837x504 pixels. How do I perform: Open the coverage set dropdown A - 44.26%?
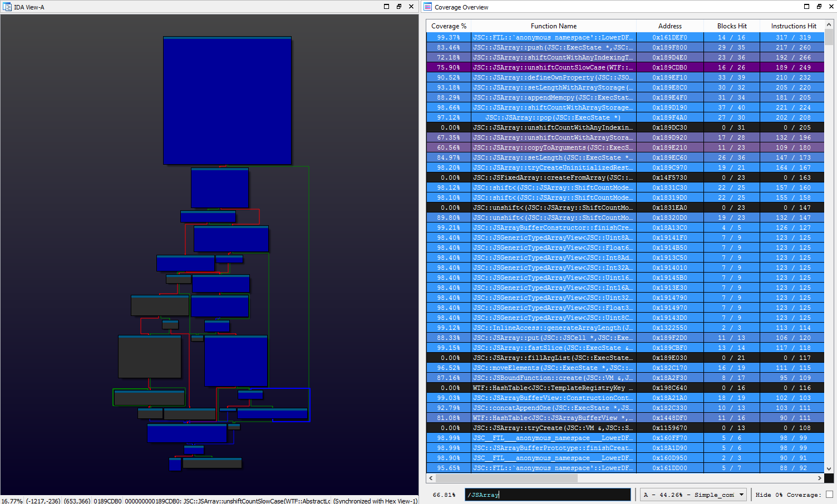(693, 495)
